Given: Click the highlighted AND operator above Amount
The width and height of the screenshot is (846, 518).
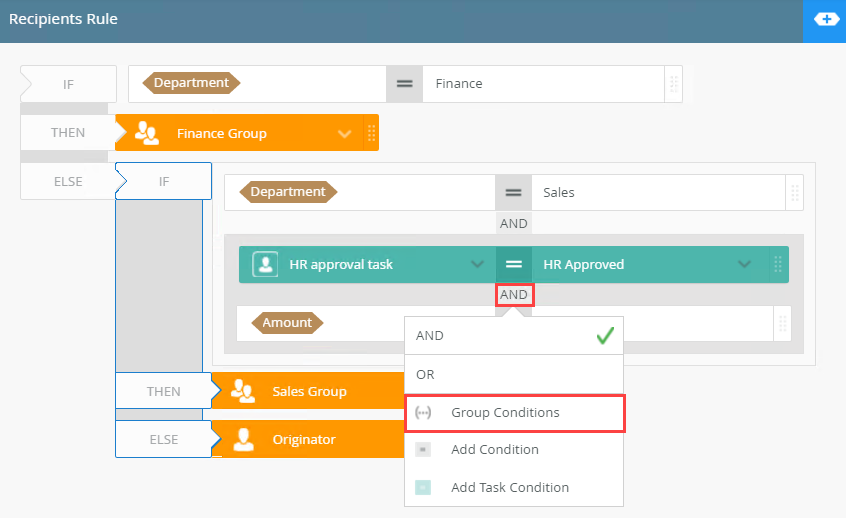Looking at the screenshot, I should (514, 295).
